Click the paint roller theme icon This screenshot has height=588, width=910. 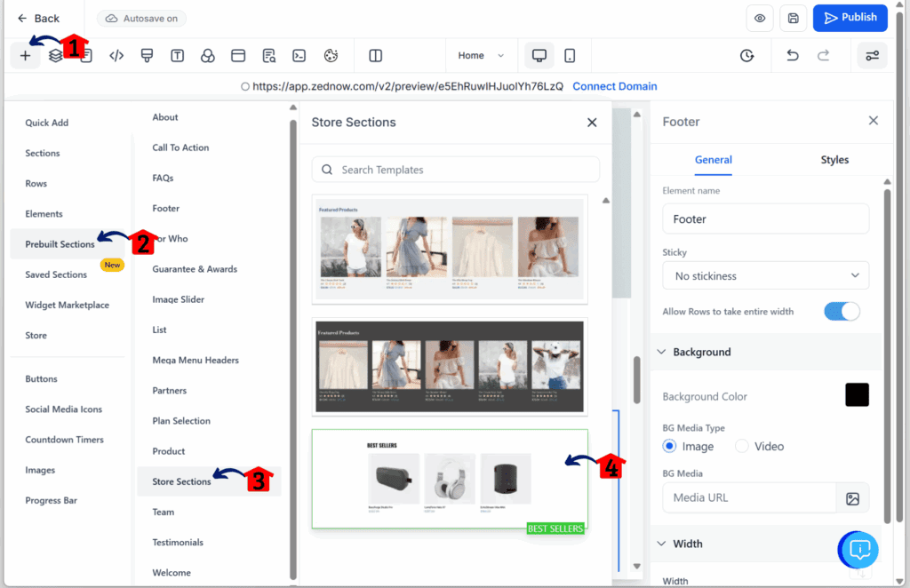pos(147,56)
